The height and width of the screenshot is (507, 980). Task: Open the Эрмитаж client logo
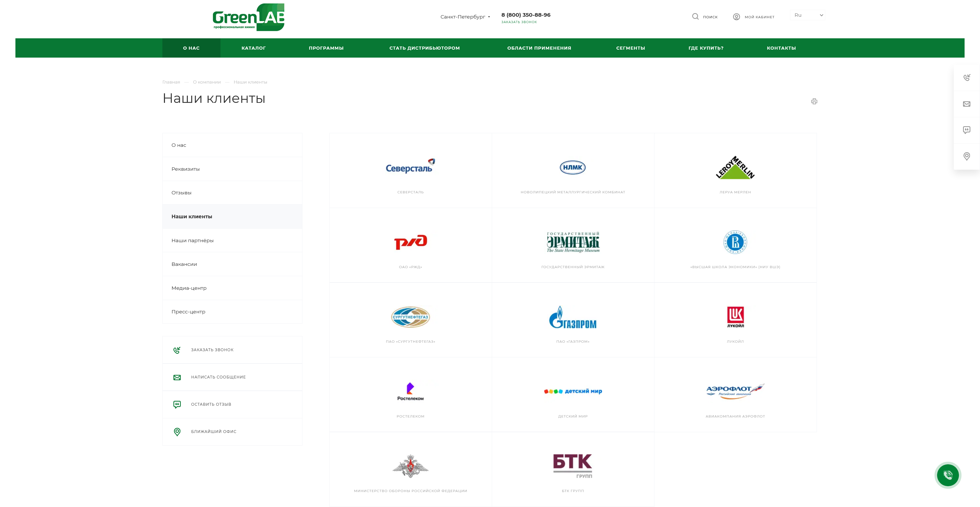click(572, 242)
